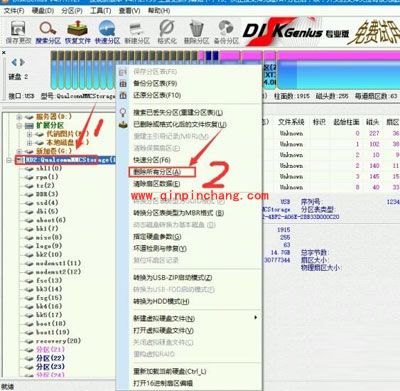This screenshot has height=391, width=400.
Task: Open 新建虚拟硬盘文件(N) submenu
Action: point(164,318)
